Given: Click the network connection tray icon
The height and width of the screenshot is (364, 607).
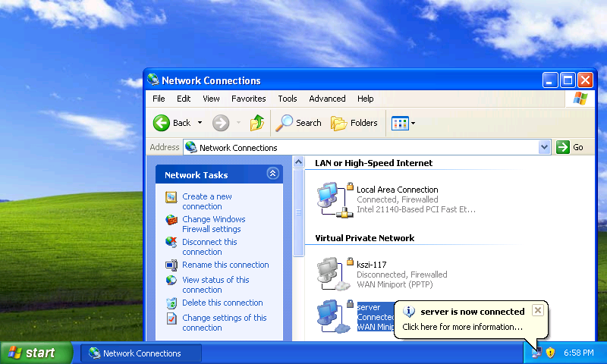Looking at the screenshot, I should click(536, 353).
